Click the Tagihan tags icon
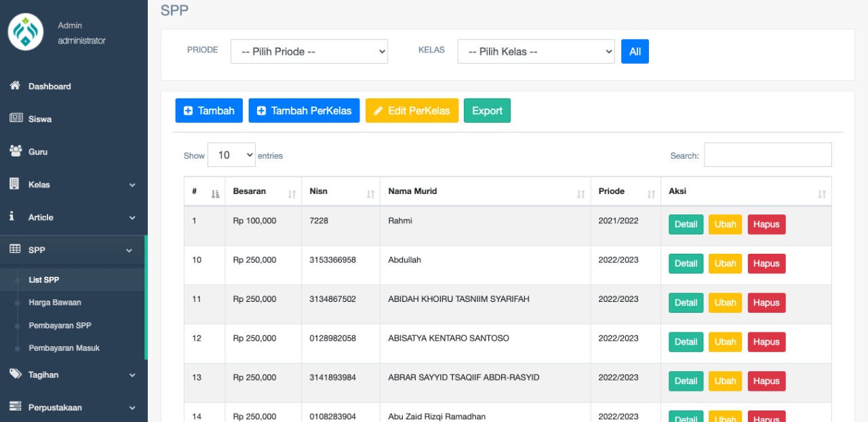 pyautogui.click(x=16, y=375)
